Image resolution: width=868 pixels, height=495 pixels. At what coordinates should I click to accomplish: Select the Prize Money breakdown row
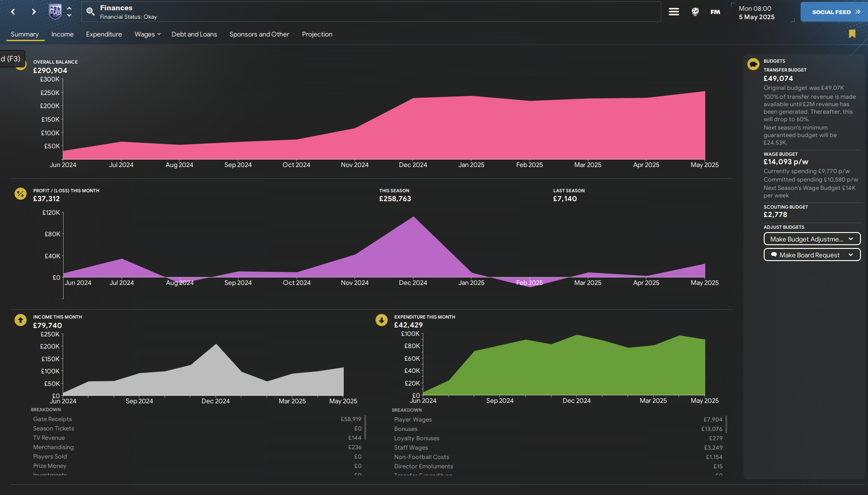click(x=197, y=466)
